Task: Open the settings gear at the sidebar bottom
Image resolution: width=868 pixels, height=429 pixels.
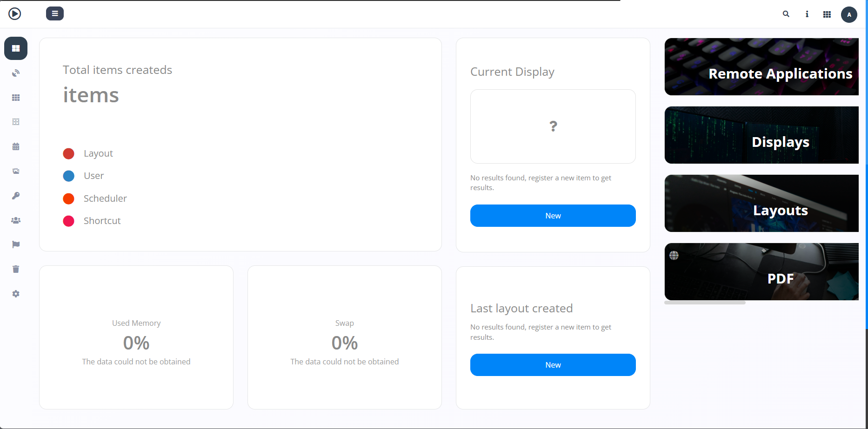Action: click(x=15, y=293)
